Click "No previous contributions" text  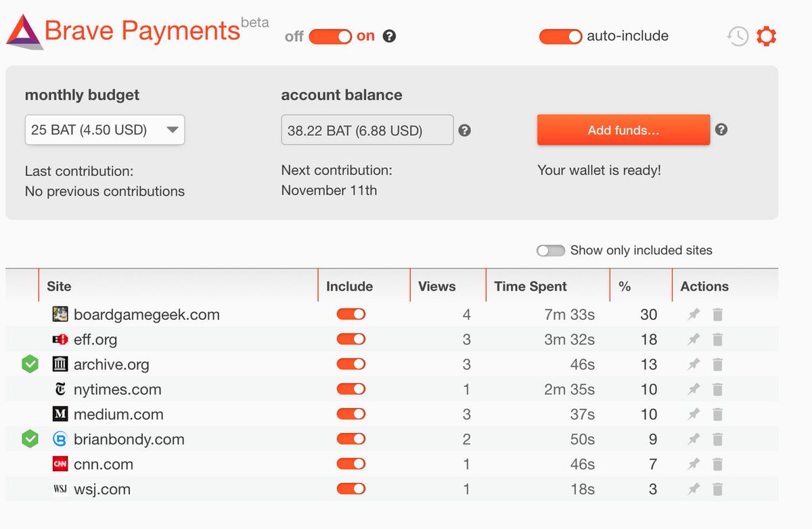click(105, 191)
